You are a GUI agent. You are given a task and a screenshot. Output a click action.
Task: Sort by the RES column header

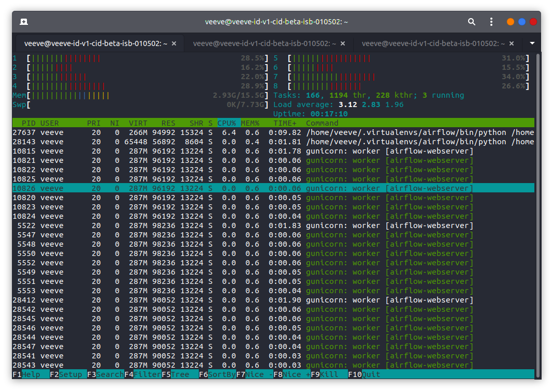click(x=168, y=123)
